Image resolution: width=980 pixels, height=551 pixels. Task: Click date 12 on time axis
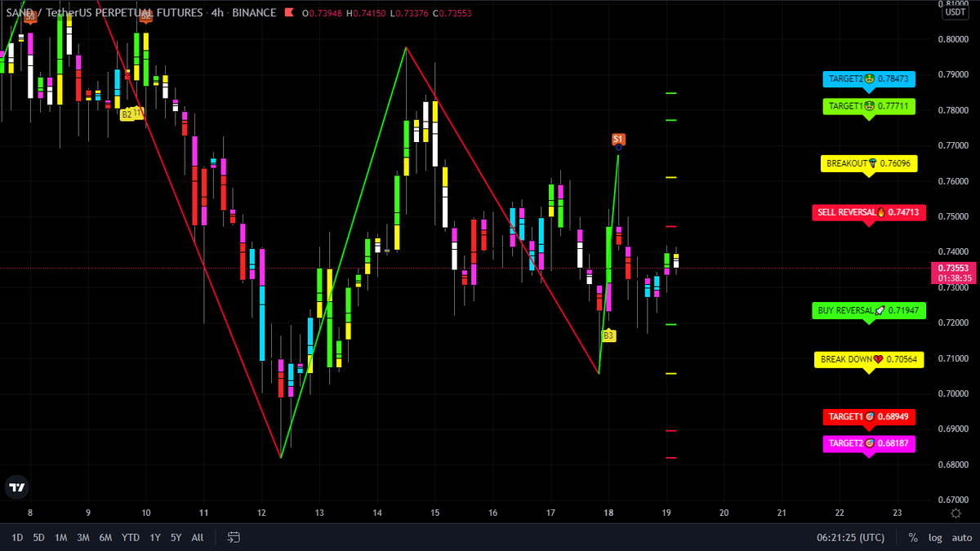(x=261, y=513)
